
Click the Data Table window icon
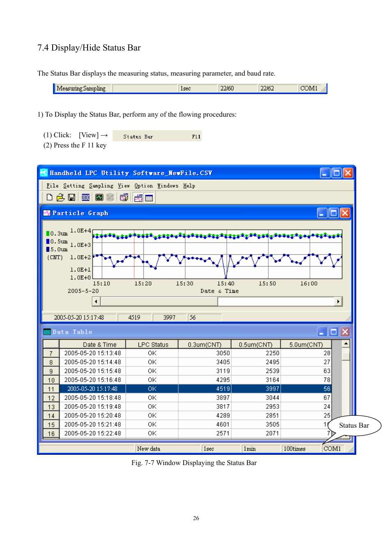(47, 332)
